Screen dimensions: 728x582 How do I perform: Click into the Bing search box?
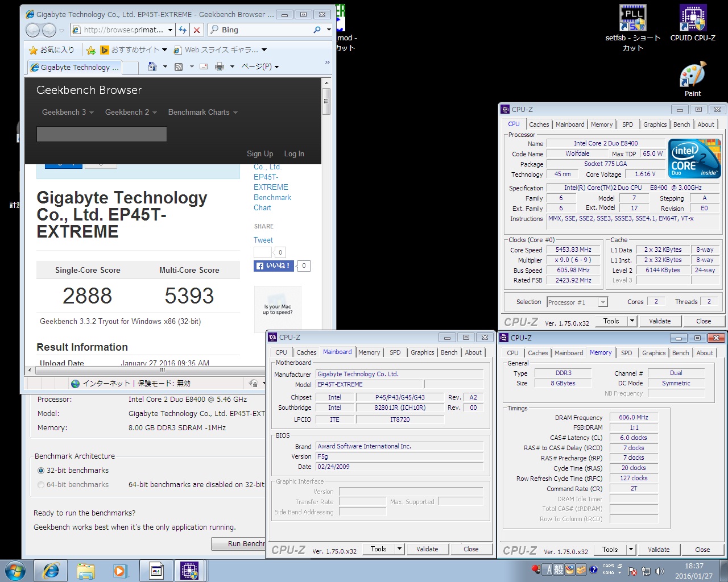point(264,30)
